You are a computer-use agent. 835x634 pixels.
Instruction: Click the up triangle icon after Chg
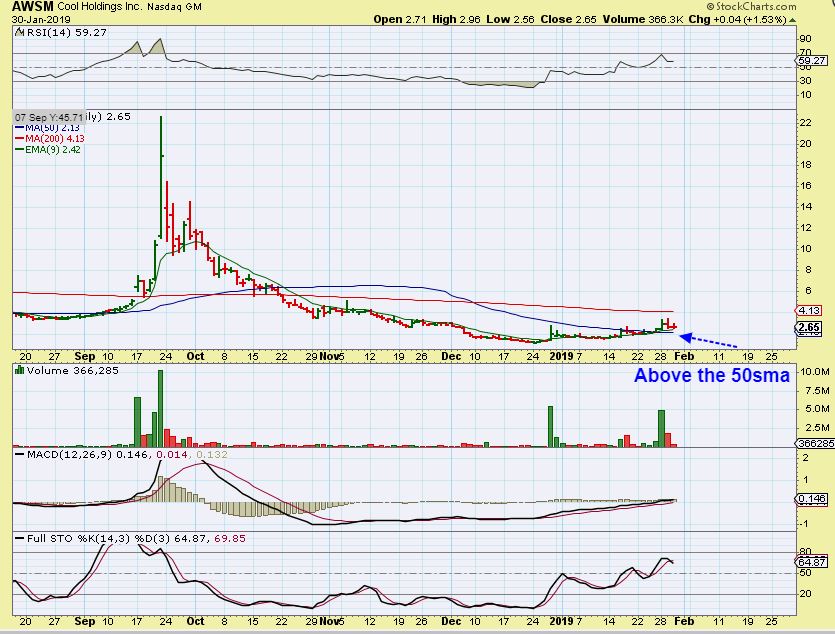coord(792,20)
